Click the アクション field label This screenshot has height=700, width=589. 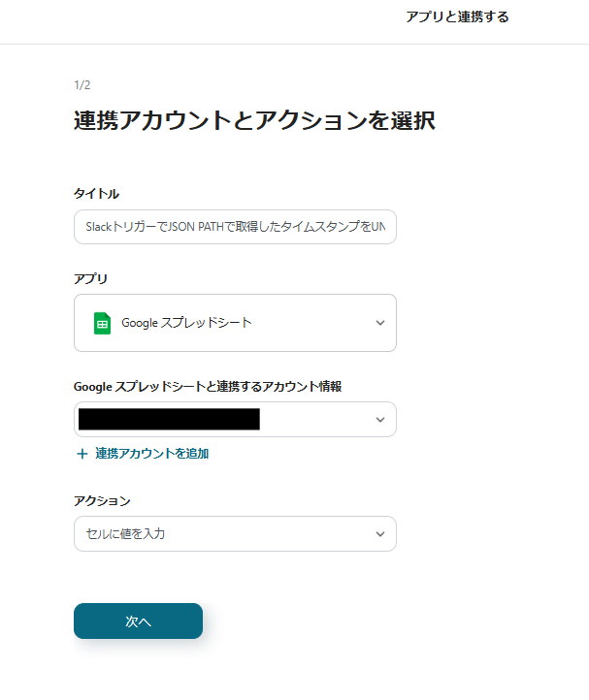(x=102, y=500)
